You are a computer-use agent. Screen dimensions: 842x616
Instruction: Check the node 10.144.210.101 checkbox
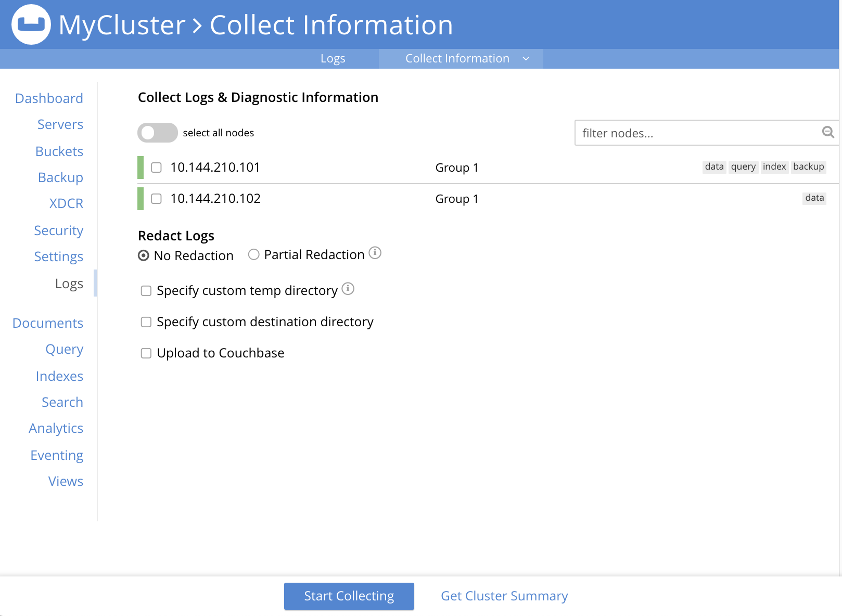coord(156,168)
